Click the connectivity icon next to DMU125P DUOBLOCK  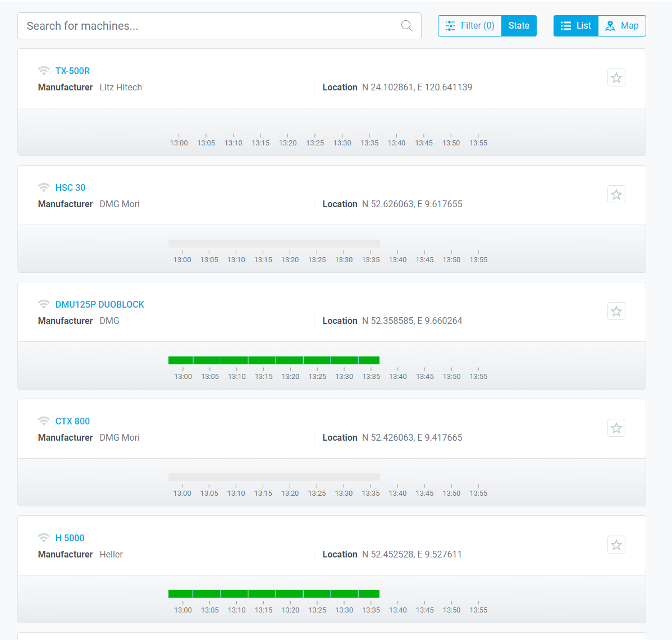(44, 304)
